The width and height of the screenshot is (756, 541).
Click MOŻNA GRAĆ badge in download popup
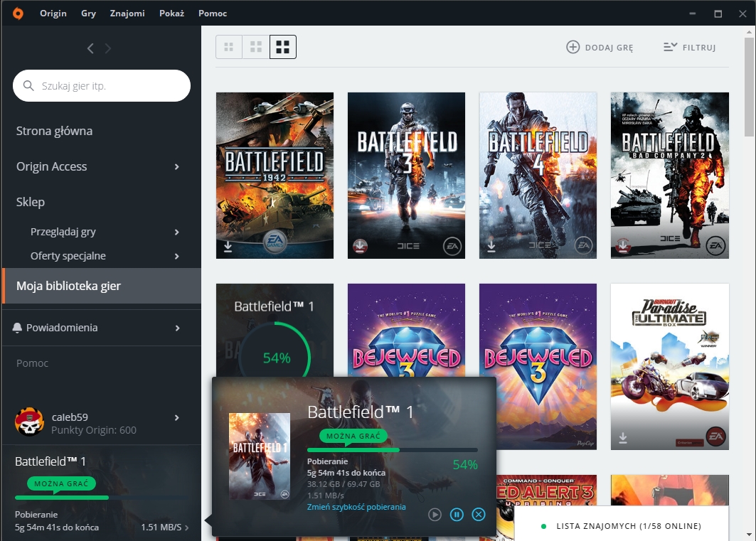point(353,436)
